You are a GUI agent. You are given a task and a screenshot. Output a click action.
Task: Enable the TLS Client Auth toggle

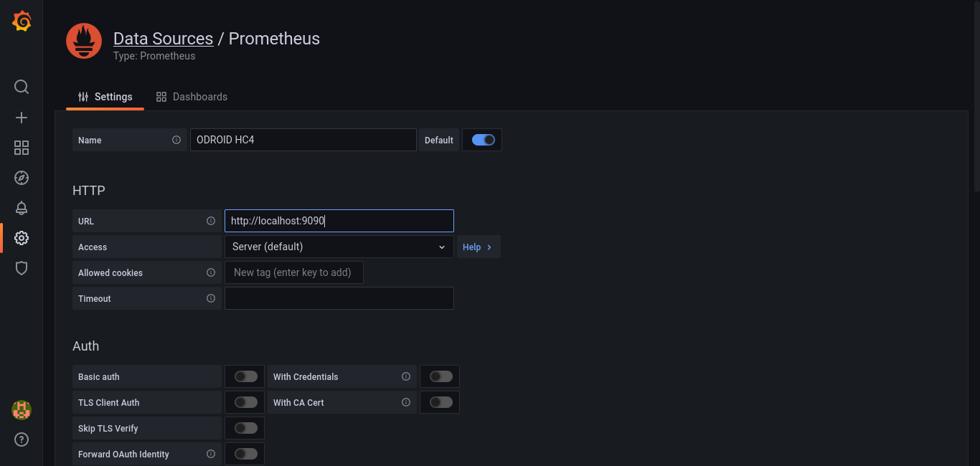pos(245,402)
